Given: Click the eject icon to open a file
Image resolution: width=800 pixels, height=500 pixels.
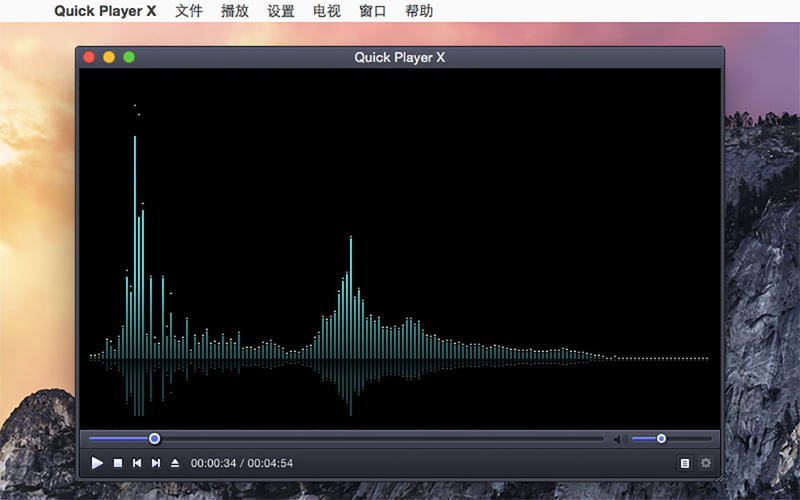Looking at the screenshot, I should [175, 463].
